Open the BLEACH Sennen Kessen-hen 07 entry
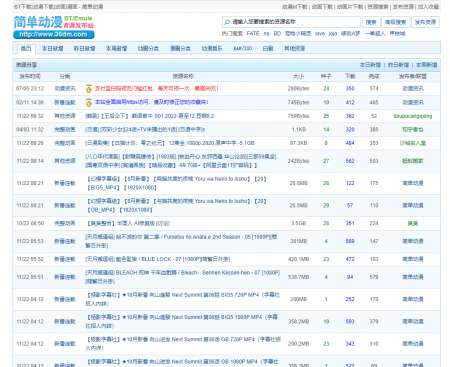Image resolution: width=450 pixels, height=367 pixels. [183, 277]
